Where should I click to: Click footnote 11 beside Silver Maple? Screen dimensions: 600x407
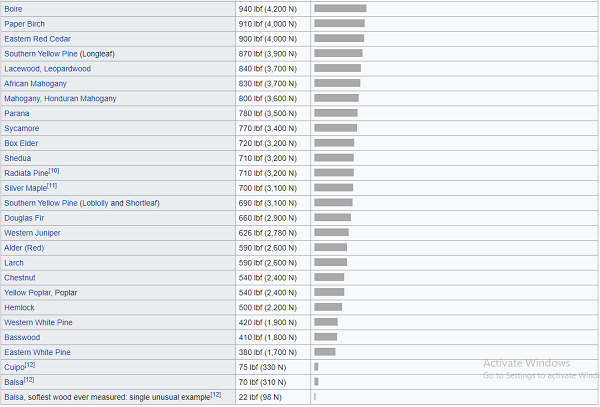point(52,186)
